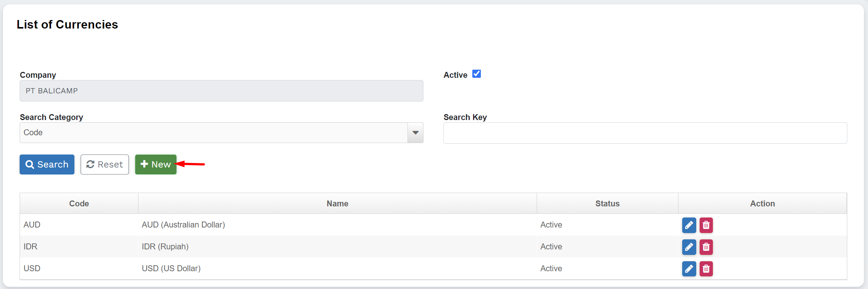Screen dimensions: 868x289
Task: Uncheck the Active checkbox
Action: point(476,74)
